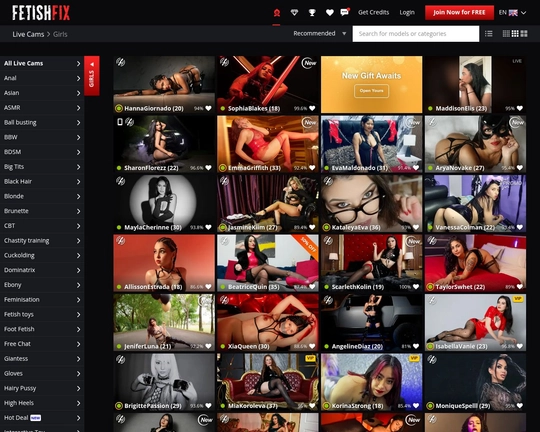This screenshot has width=540, height=432.
Task: Collapse the red GIRLS sidebar tab
Action: point(92,76)
